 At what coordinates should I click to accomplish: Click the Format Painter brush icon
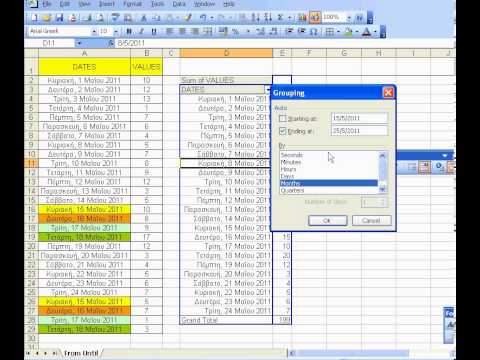(188, 18)
